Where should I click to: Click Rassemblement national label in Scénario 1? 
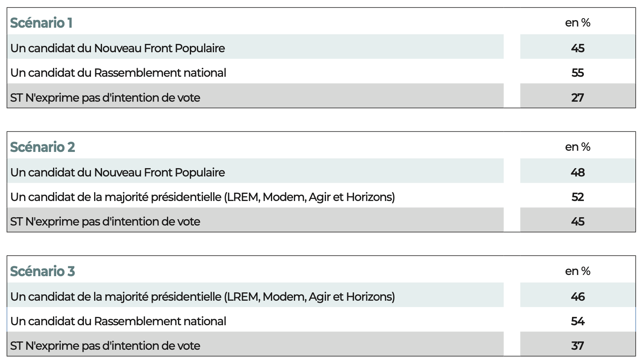pos(118,73)
